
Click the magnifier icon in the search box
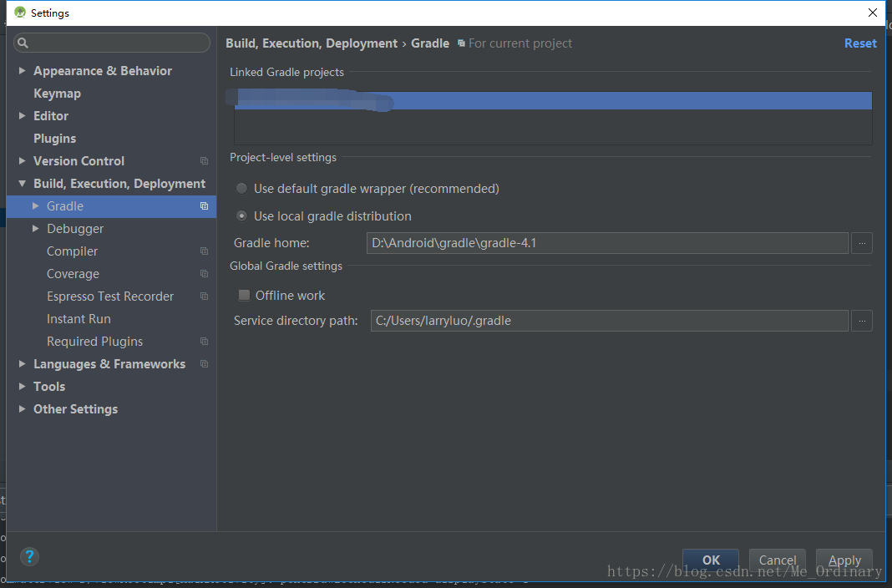click(x=23, y=43)
